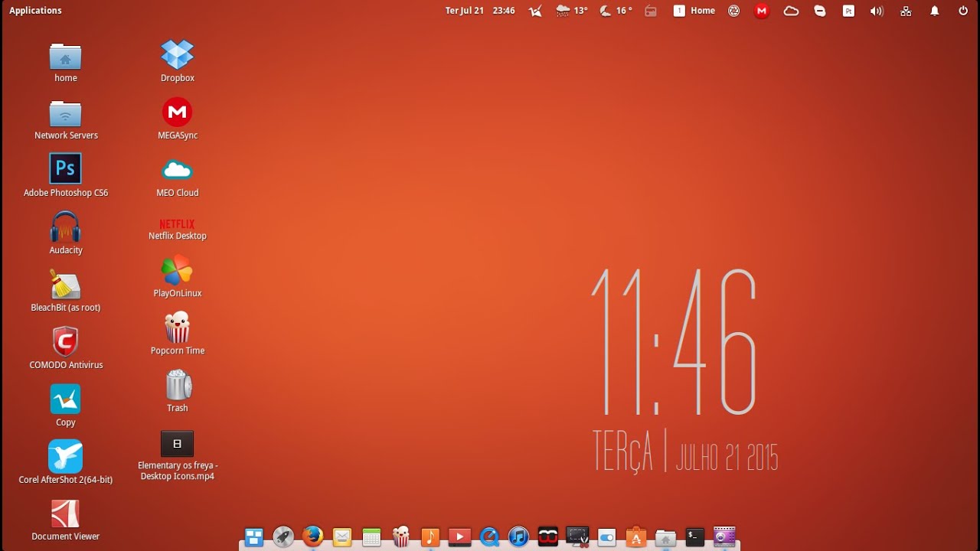Open the Trash desktop icon

pos(177,385)
